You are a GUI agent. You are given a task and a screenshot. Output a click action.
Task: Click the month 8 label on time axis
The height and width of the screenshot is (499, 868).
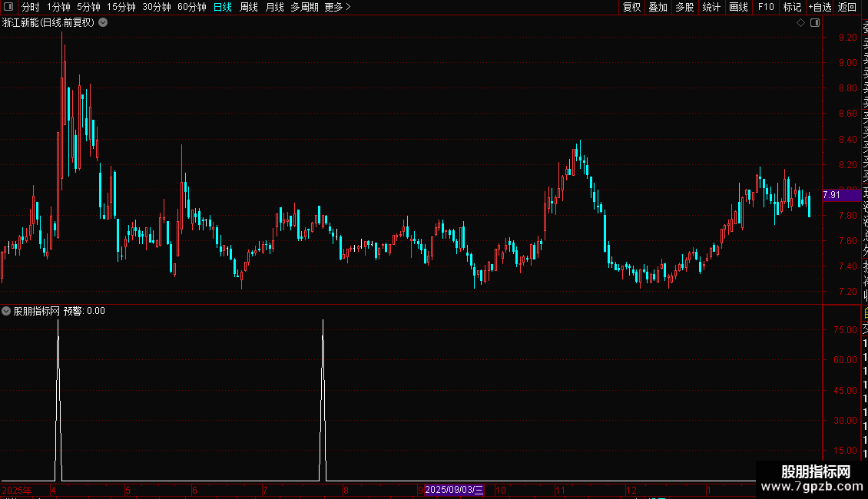pyautogui.click(x=346, y=490)
